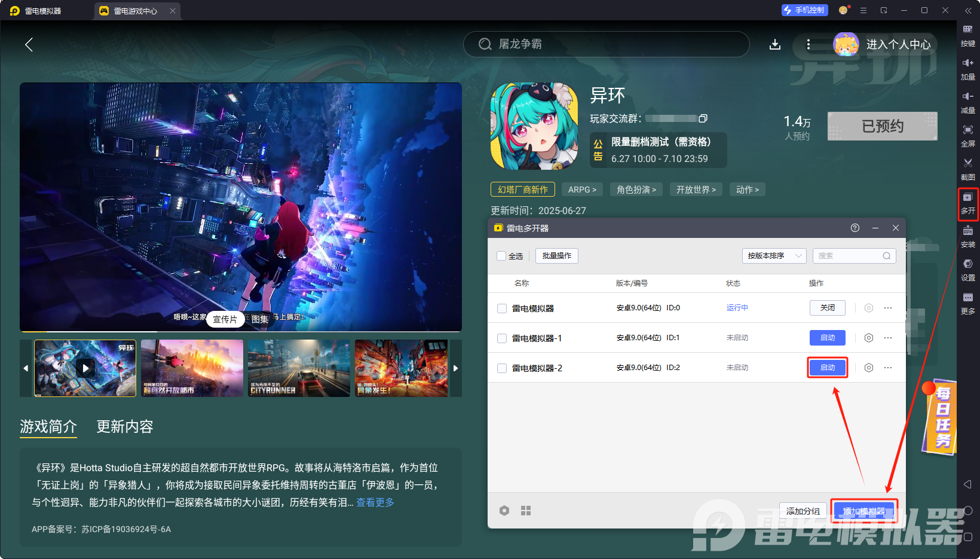Open the 幻塔厂商新作 tag
980x559 pixels.
(x=523, y=190)
